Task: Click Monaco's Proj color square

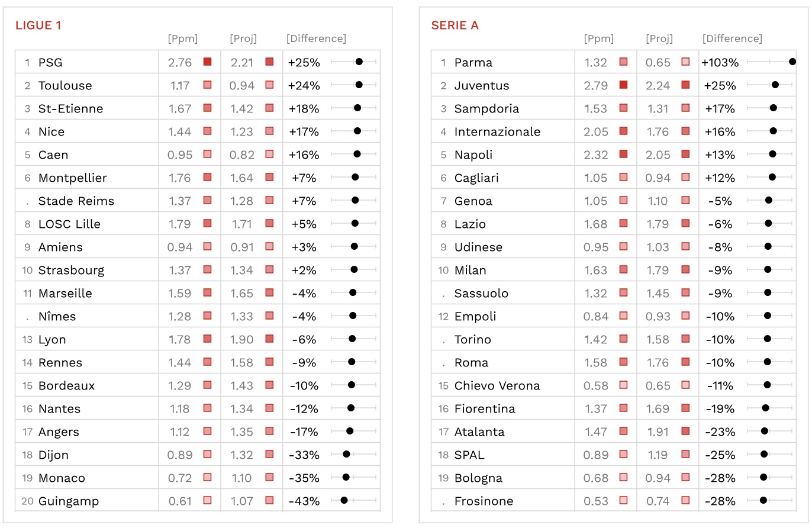Action: click(269, 477)
